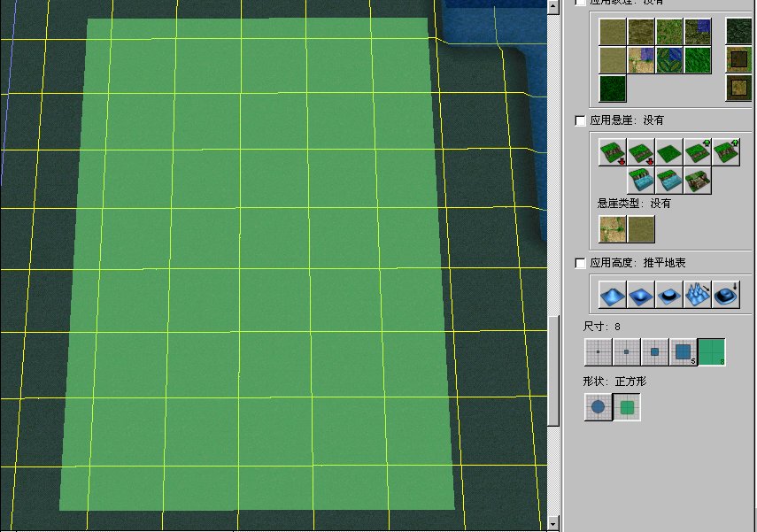Enable the 应用悬崖 checkbox
The height and width of the screenshot is (532, 757).
(581, 120)
